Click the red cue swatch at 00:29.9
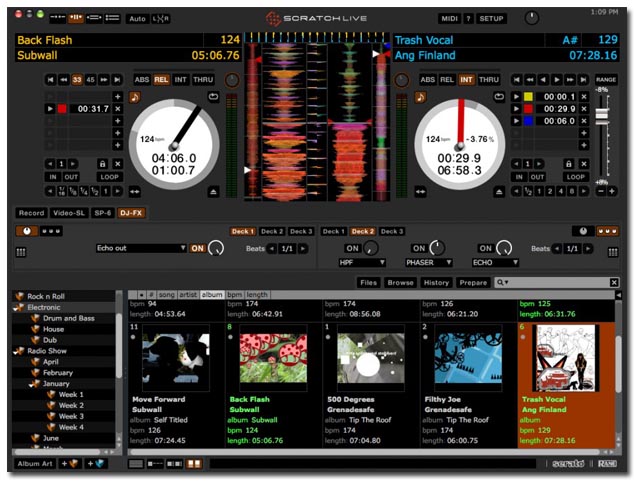This screenshot has width=634, height=482. (x=528, y=109)
